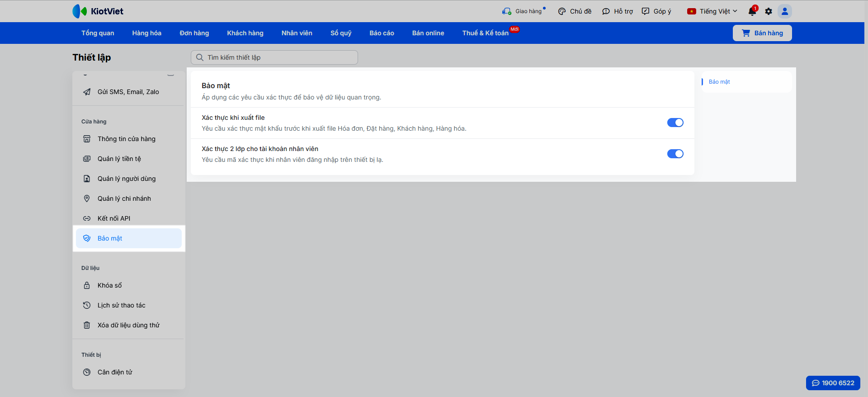Select Thông tin cửa hàng in sidebar
Screen dimensions: 868x397
[x=129, y=139]
